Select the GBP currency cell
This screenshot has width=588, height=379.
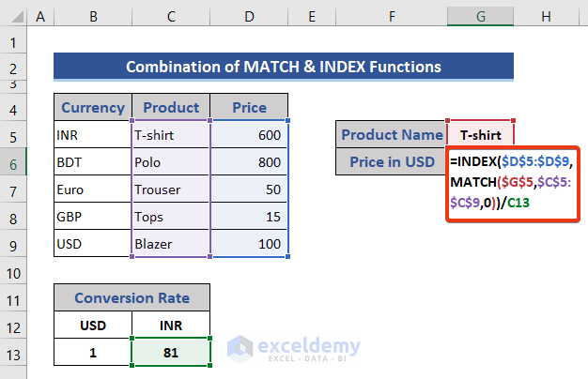pyautogui.click(x=93, y=217)
